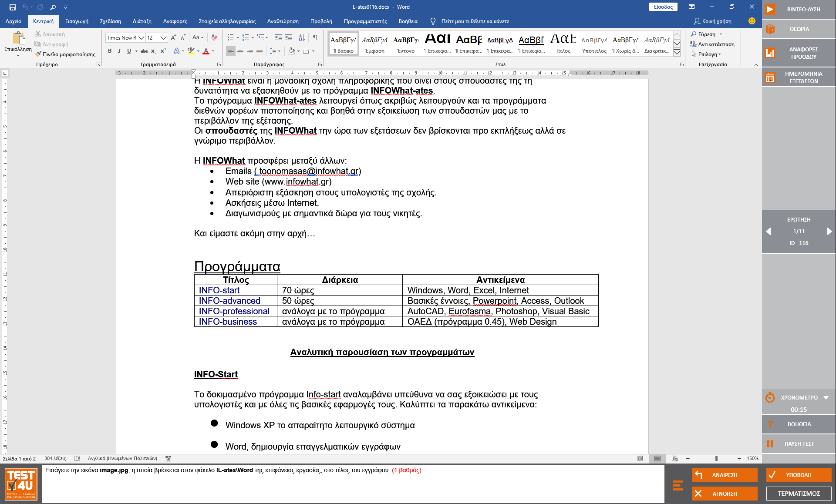The height and width of the screenshot is (504, 836).
Task: Open the bullets list dropdown arrow
Action: coord(237,38)
